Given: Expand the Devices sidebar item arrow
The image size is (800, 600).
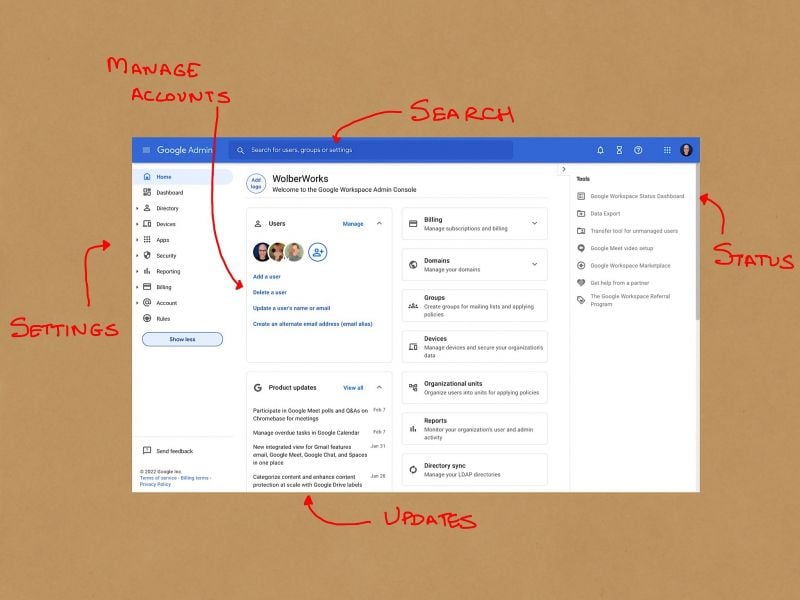Looking at the screenshot, I should [137, 224].
